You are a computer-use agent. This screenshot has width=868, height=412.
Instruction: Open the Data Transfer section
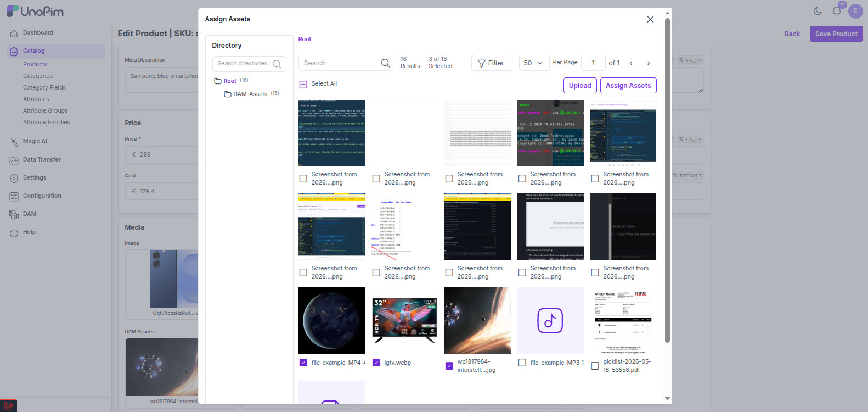pyautogui.click(x=42, y=160)
